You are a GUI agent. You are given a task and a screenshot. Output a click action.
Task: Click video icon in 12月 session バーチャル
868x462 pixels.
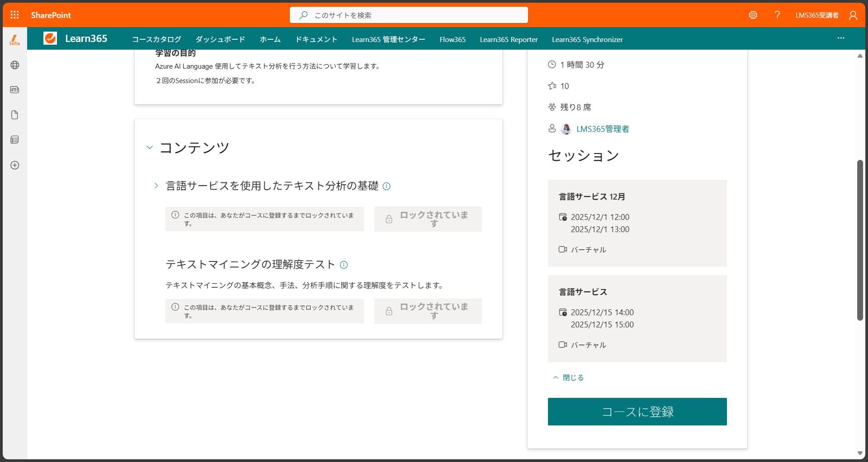[x=563, y=249]
